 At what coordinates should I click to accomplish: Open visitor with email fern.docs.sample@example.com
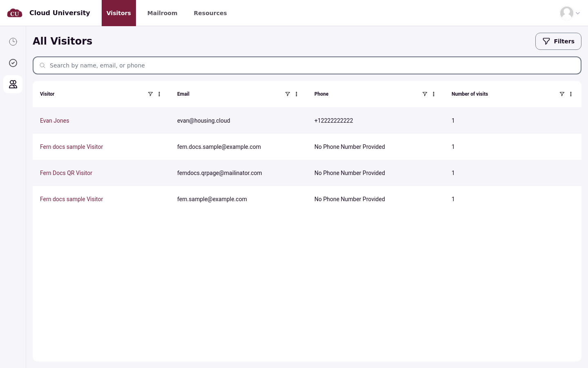click(71, 147)
